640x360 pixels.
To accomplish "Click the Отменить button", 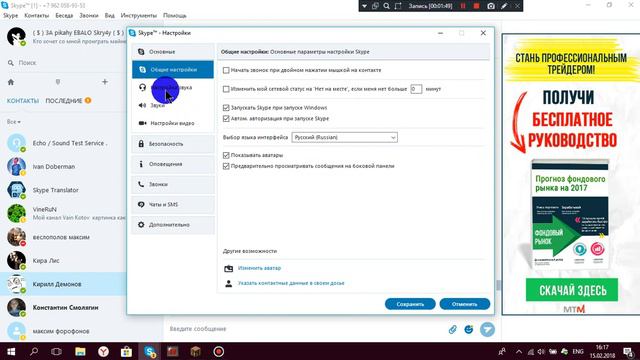I will 464,304.
